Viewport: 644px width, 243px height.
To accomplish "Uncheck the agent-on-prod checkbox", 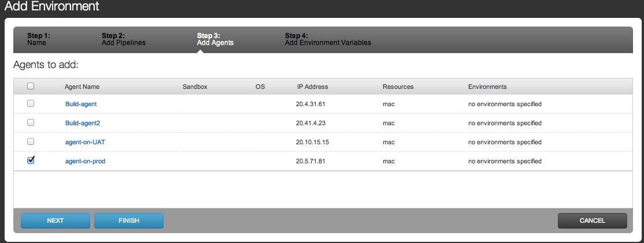I will click(x=31, y=161).
